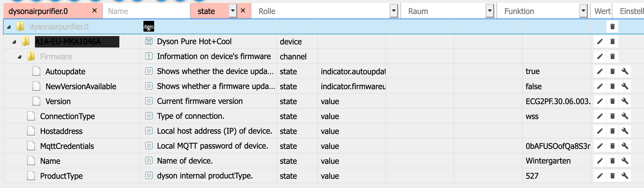Delete the MqttCredentials state

pyautogui.click(x=612, y=146)
